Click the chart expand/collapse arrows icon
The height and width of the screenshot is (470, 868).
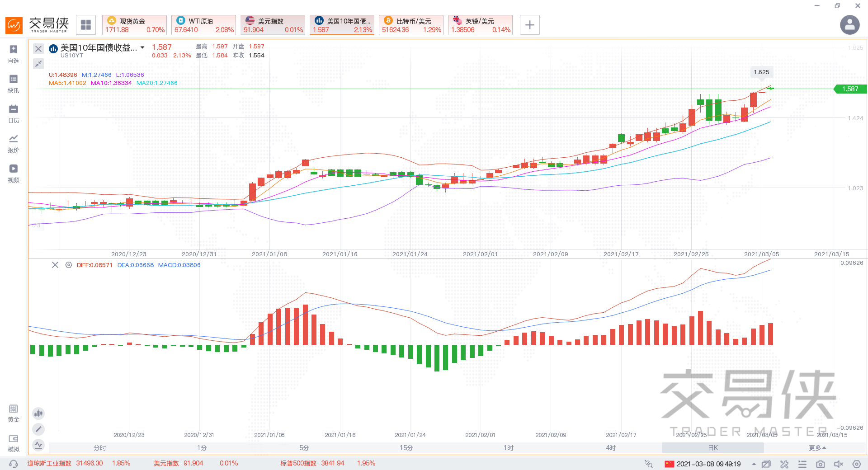click(x=38, y=64)
